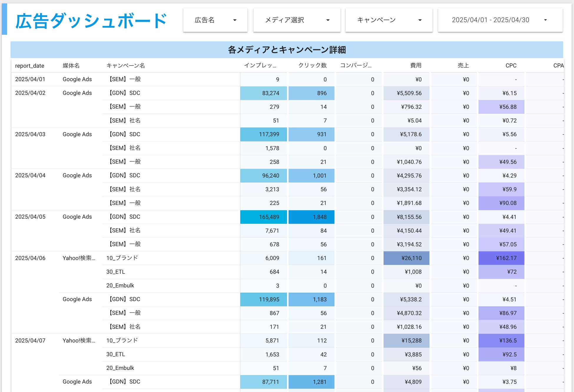Click the arrow icon in キャンペーン filter

[x=420, y=20]
